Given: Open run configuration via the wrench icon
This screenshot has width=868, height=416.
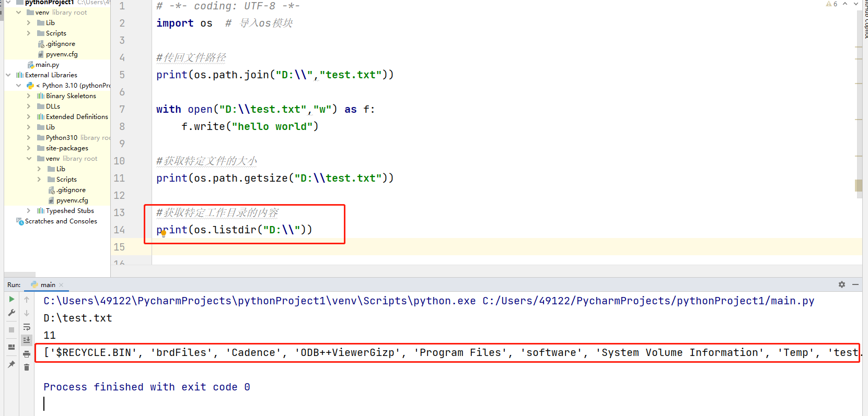Looking at the screenshot, I should (x=11, y=313).
